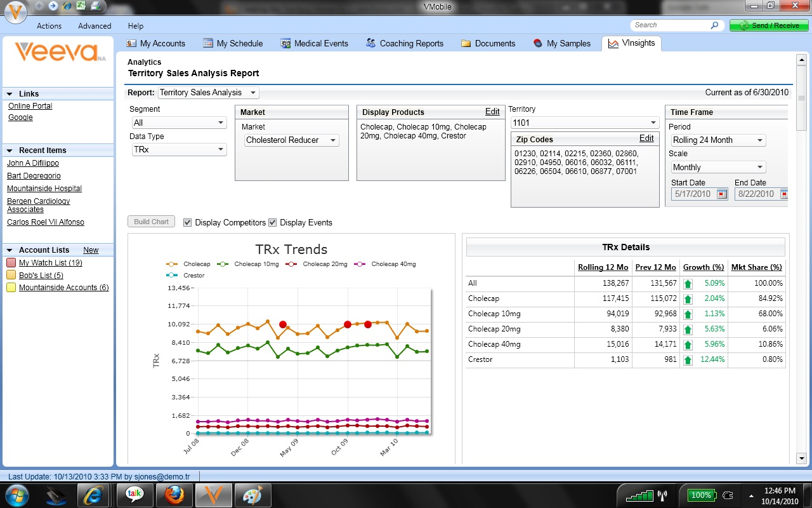This screenshot has width=812, height=508.
Task: Edit the Zip Codes list
Action: point(646,138)
